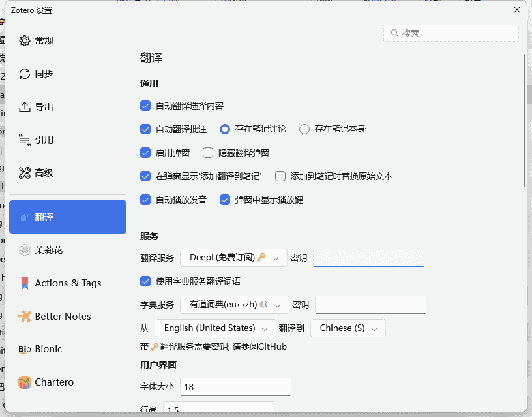Switch to the 翻译 settings tab
532x417 pixels.
click(x=68, y=217)
